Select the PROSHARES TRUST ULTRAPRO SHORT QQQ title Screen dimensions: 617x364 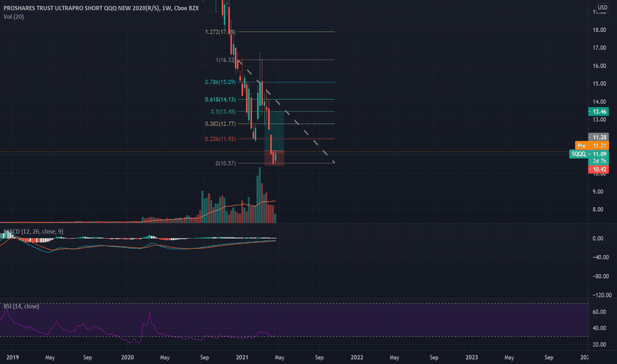[101, 8]
